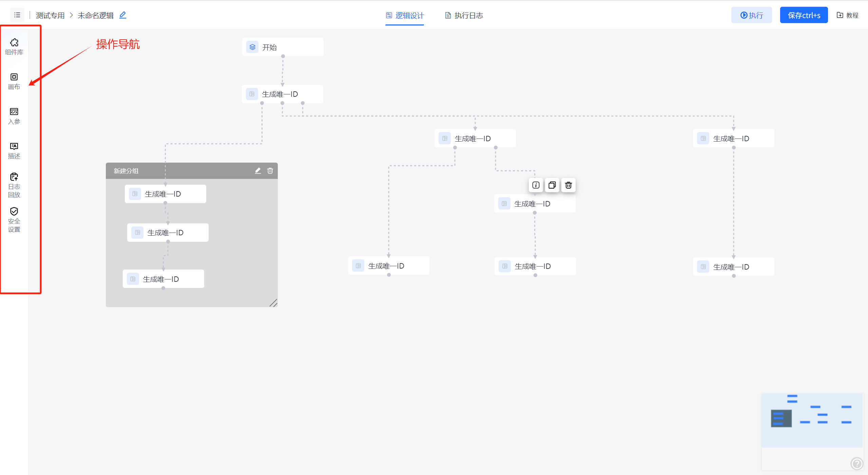Screen dimensions: 868x475
Task: Open the 教程 tutorial link
Action: point(847,15)
